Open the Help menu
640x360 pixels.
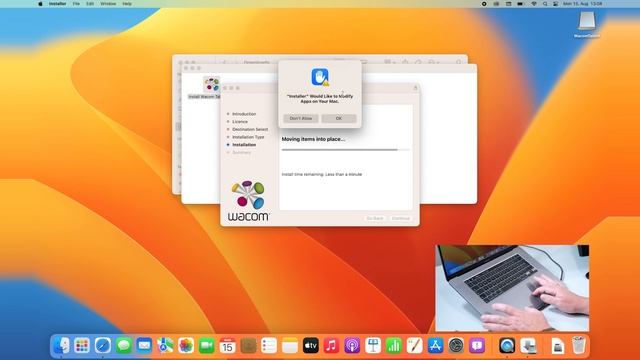(127, 4)
